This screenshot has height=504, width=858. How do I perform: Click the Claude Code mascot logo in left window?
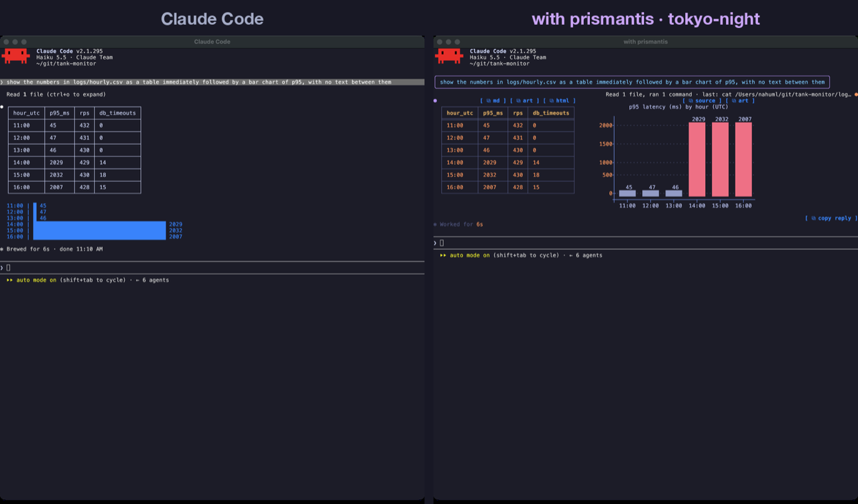click(x=16, y=56)
